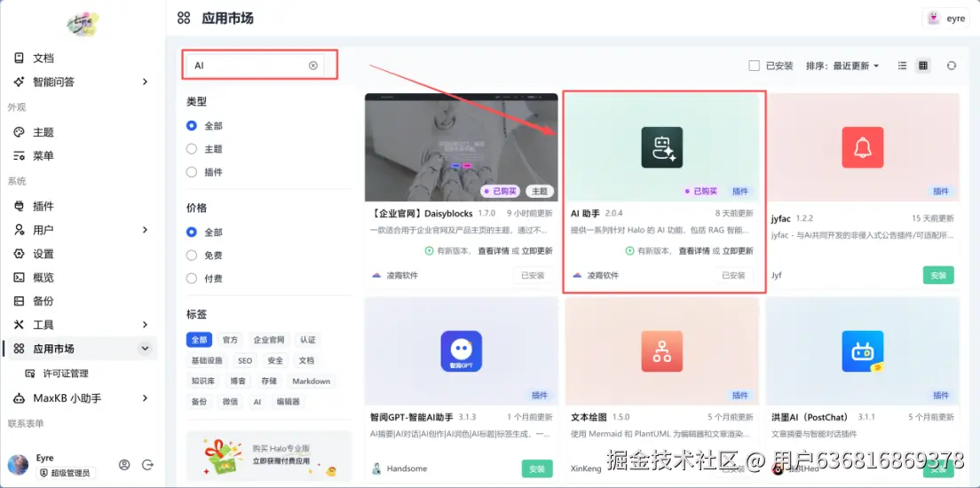The height and width of the screenshot is (488, 980).
Task: Select 插件 type radio option
Action: pos(191,172)
